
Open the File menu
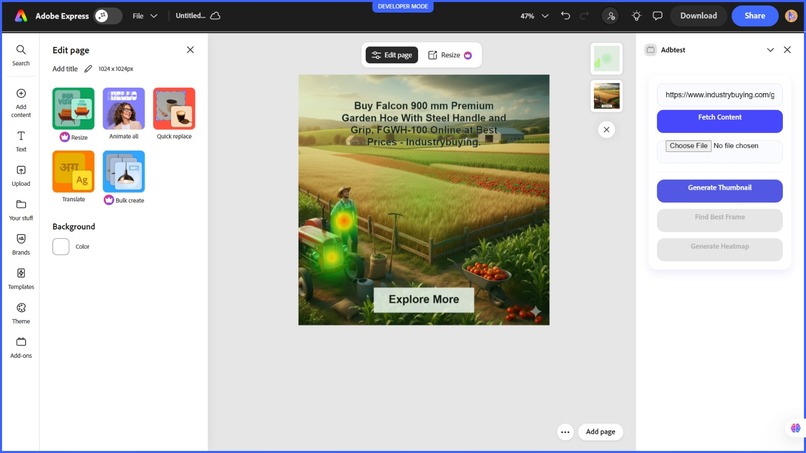(144, 16)
